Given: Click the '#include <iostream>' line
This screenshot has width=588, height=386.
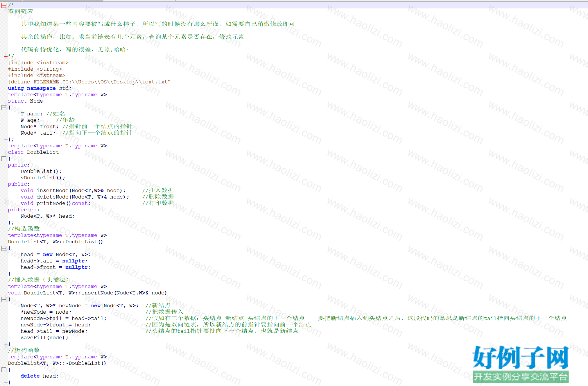Looking at the screenshot, I should [x=38, y=62].
